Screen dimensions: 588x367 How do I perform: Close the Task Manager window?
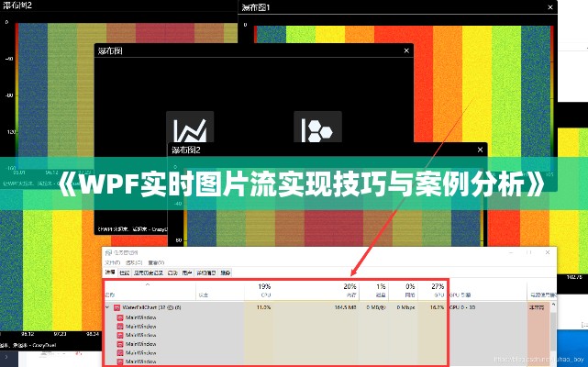click(x=548, y=252)
